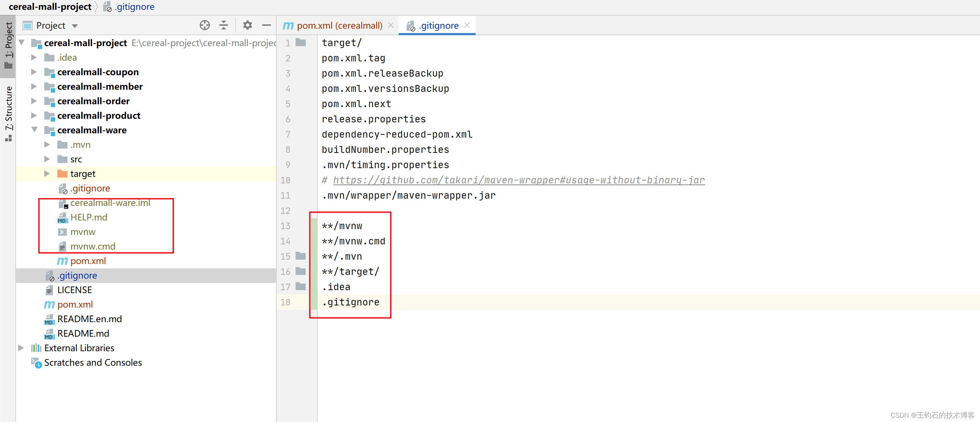Switch to pom.xml (cerealmall) tab
The height and width of the screenshot is (422, 980).
(x=339, y=25)
